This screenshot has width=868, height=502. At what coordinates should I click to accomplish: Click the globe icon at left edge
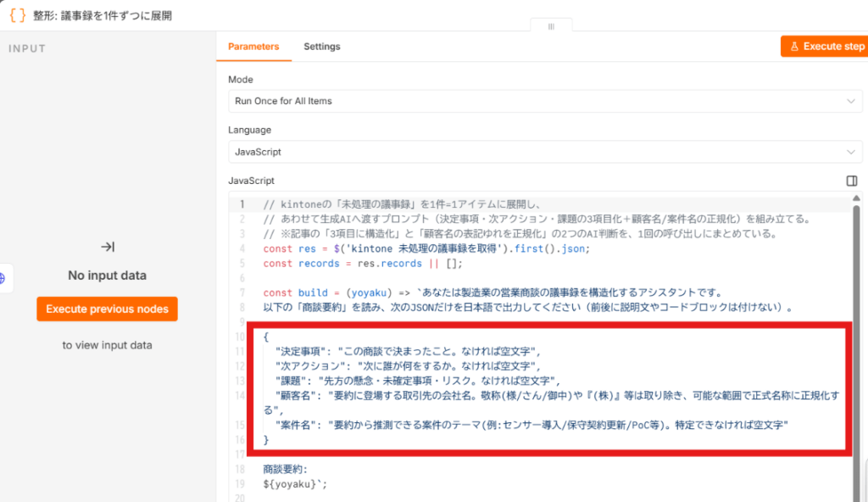coord(3,278)
